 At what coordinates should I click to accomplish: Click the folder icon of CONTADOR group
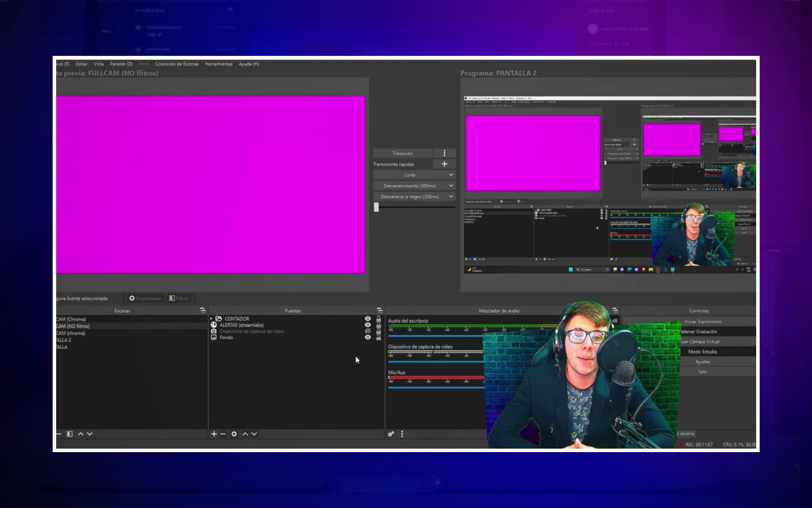[219, 318]
